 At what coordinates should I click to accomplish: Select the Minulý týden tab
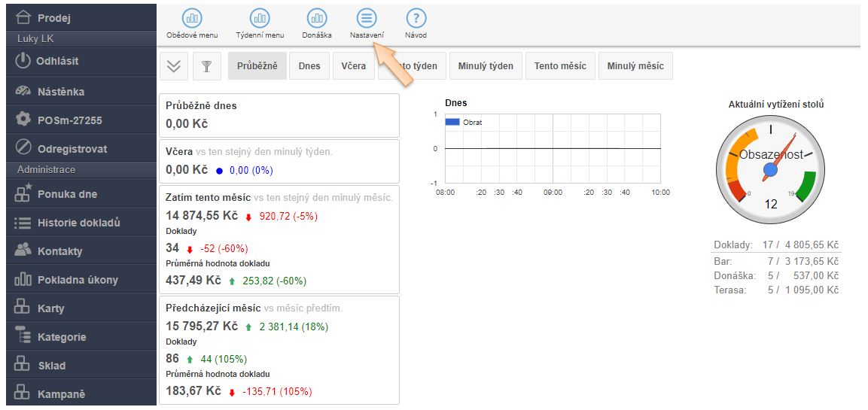486,66
